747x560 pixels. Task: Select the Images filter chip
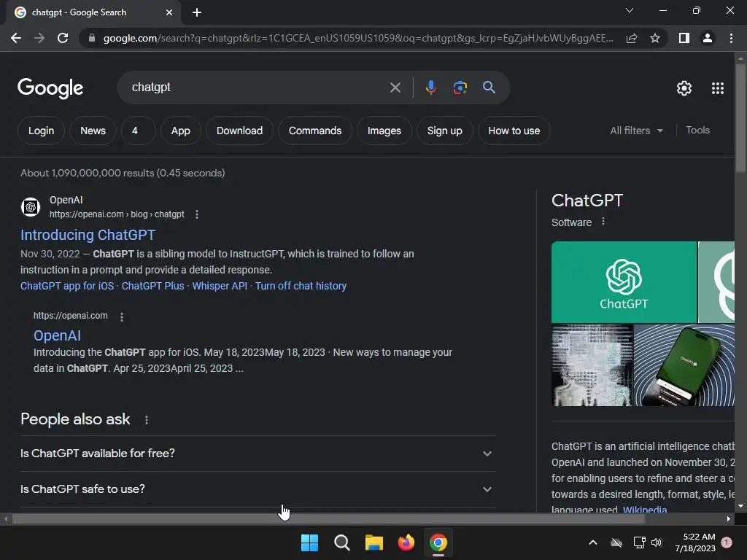(x=384, y=131)
